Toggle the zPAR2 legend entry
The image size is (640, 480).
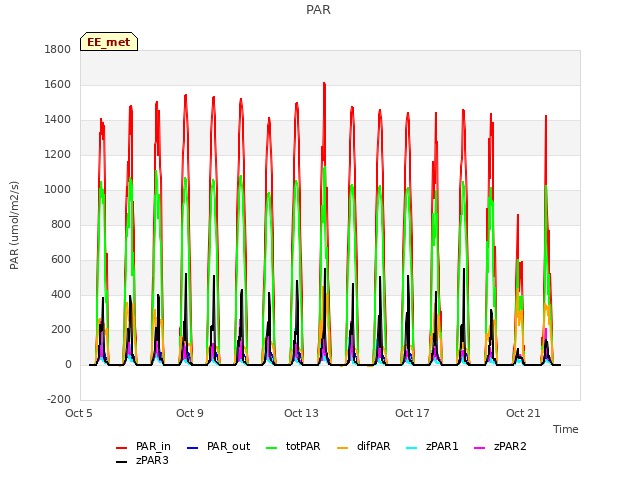pyautogui.click(x=500, y=447)
